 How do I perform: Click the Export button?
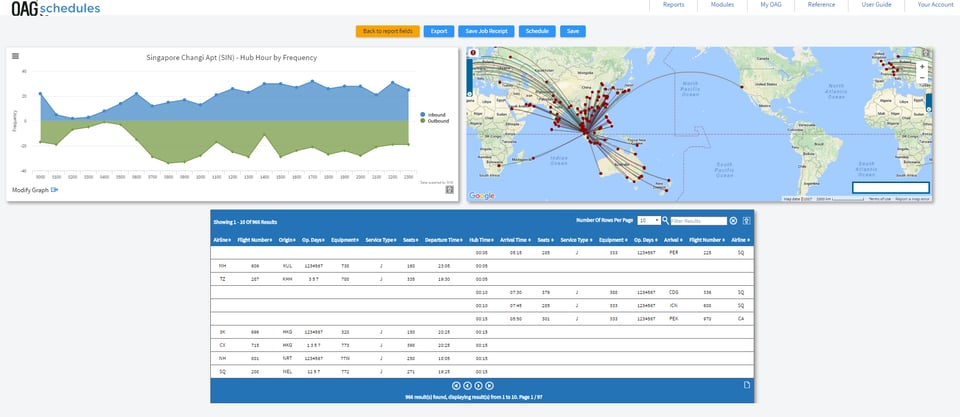pos(439,31)
